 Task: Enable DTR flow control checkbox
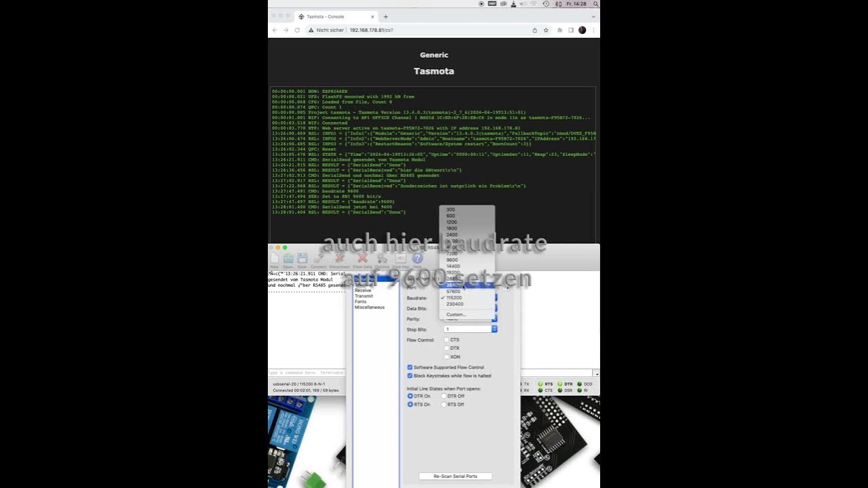pyautogui.click(x=446, y=348)
